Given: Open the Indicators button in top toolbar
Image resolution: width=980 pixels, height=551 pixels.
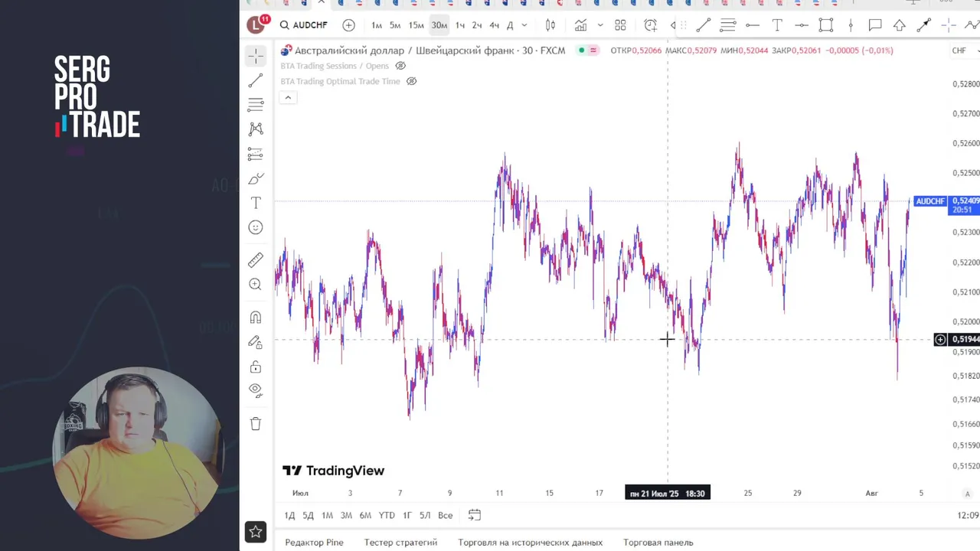Looking at the screenshot, I should [581, 25].
